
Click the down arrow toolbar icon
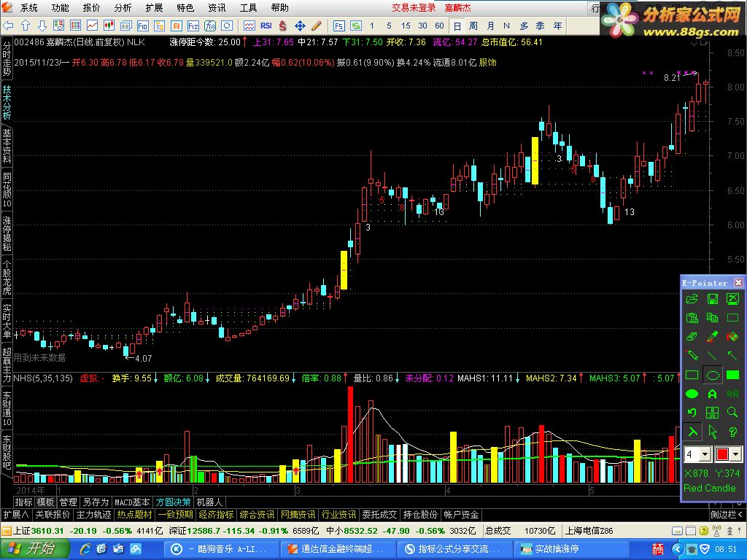(42, 26)
